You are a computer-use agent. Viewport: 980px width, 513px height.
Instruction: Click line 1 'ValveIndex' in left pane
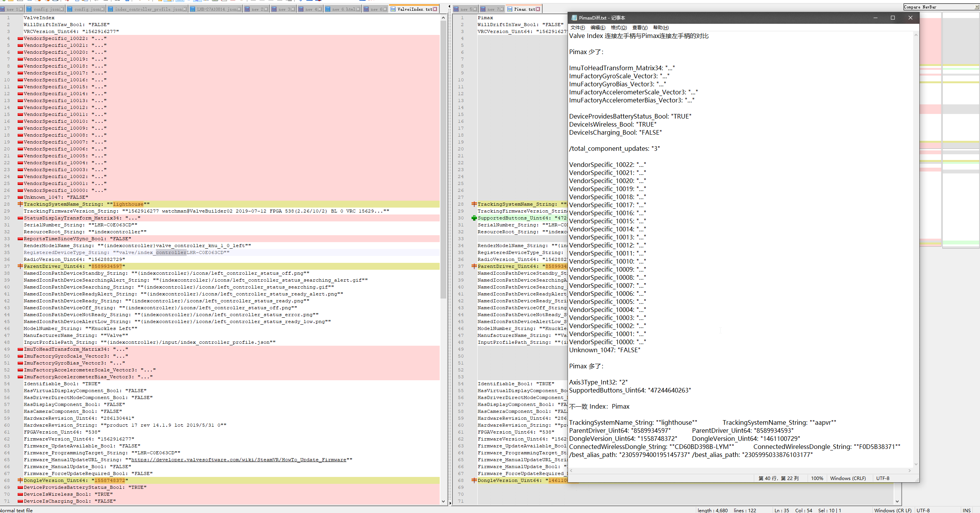coord(39,18)
